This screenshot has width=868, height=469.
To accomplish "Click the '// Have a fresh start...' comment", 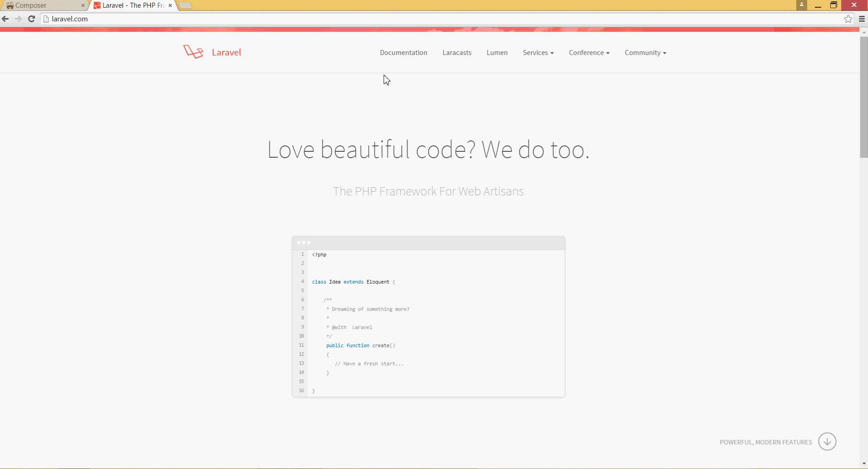I will pos(369,364).
